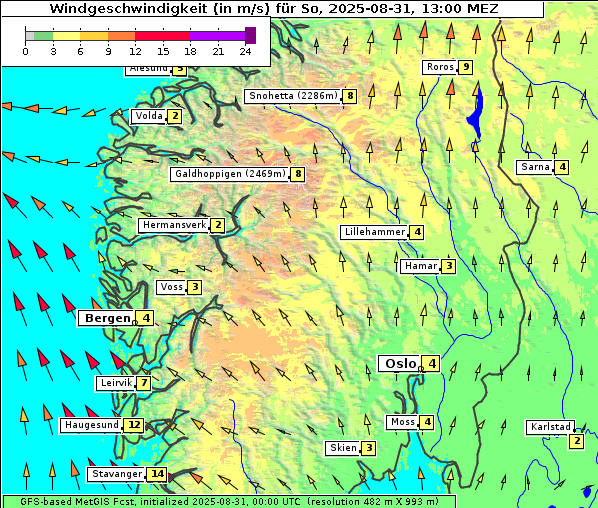Select the Haugesund wind value 12

[134, 425]
